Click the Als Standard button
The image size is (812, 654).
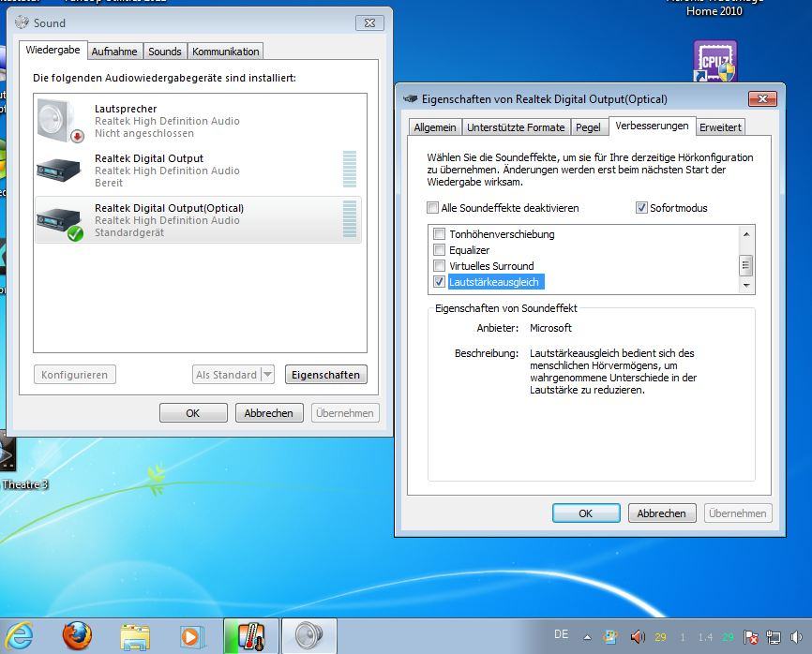[226, 375]
